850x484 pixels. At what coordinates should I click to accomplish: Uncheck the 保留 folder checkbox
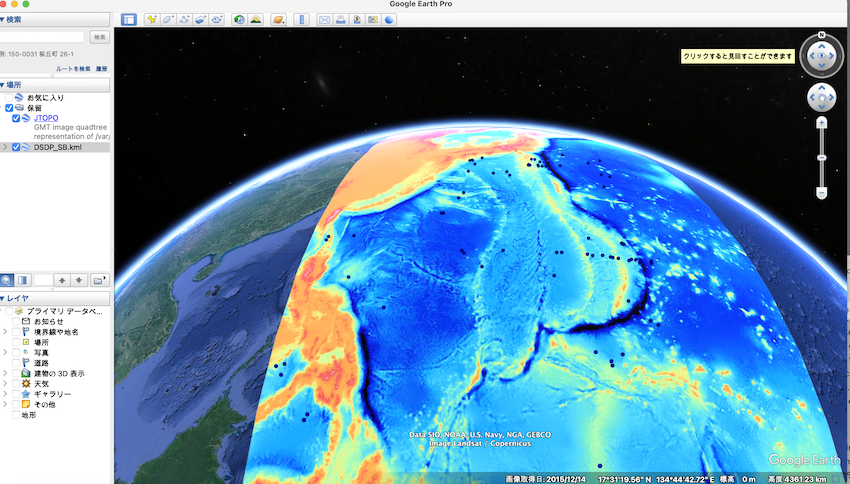click(x=9, y=108)
